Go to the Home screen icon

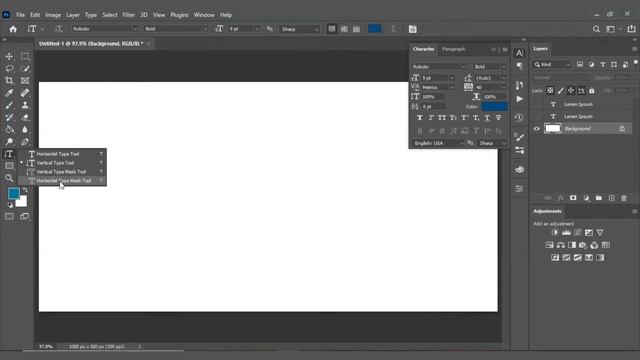coord(13,29)
